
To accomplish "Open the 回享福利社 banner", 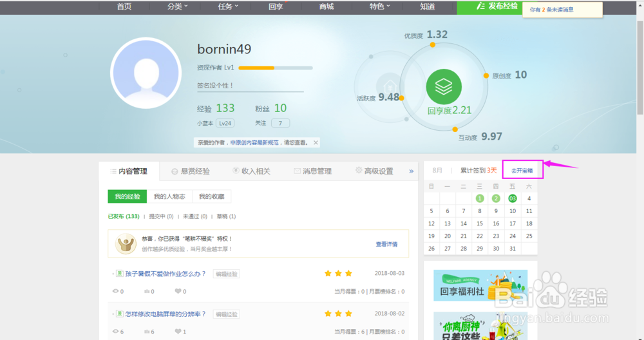I will point(480,285).
